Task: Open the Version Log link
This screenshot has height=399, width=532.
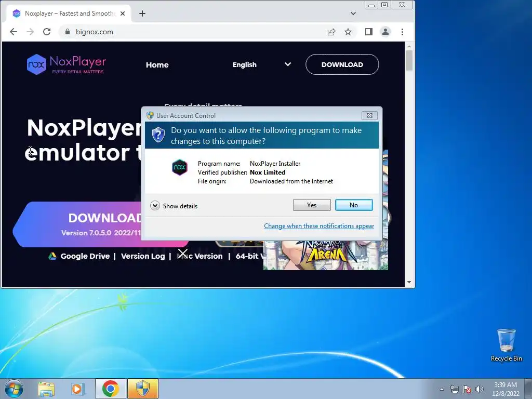Action: click(143, 256)
